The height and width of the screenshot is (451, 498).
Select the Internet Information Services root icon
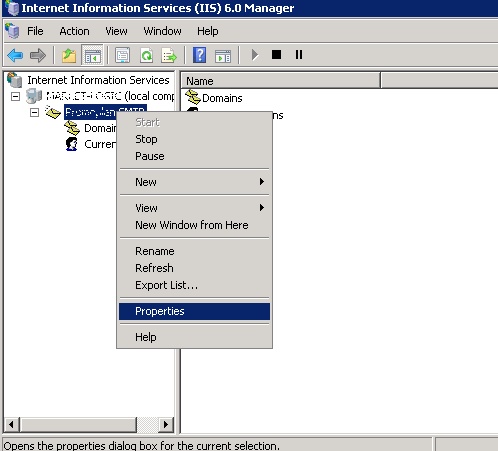tap(15, 80)
